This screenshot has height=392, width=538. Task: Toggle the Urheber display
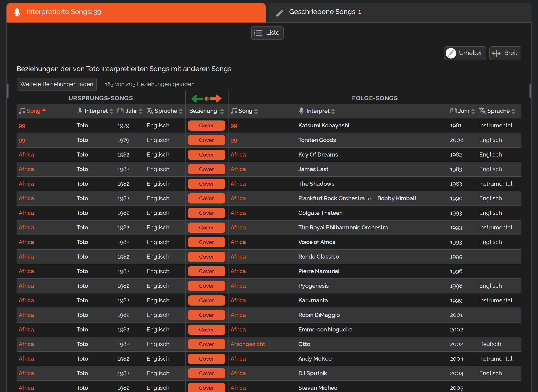coord(465,53)
